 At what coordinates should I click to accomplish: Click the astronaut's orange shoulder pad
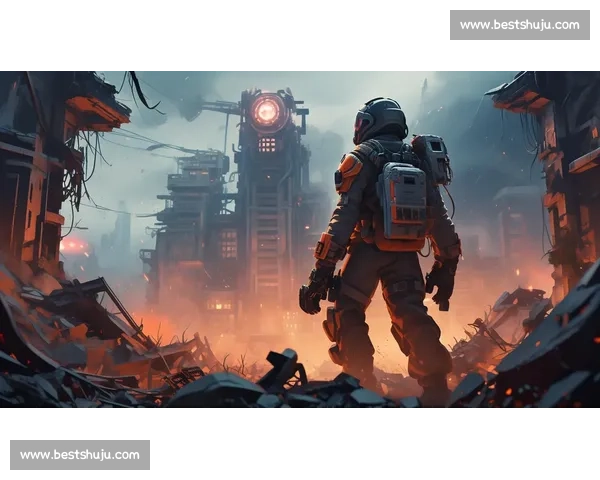(349, 172)
